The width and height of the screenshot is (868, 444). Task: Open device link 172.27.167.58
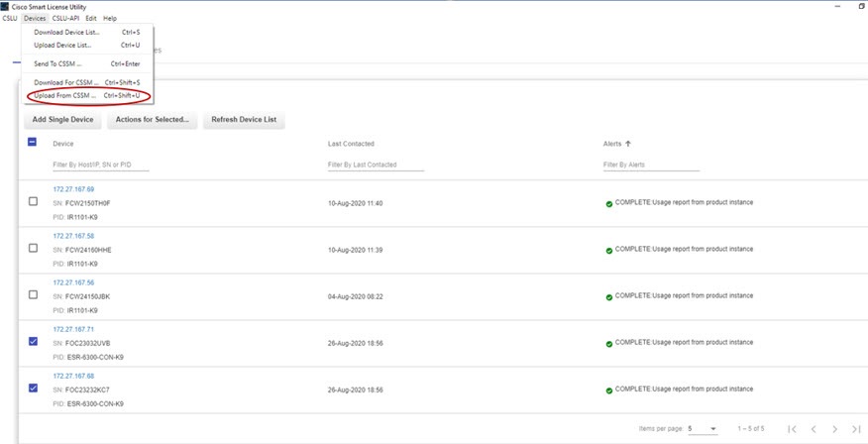pyautogui.click(x=73, y=236)
